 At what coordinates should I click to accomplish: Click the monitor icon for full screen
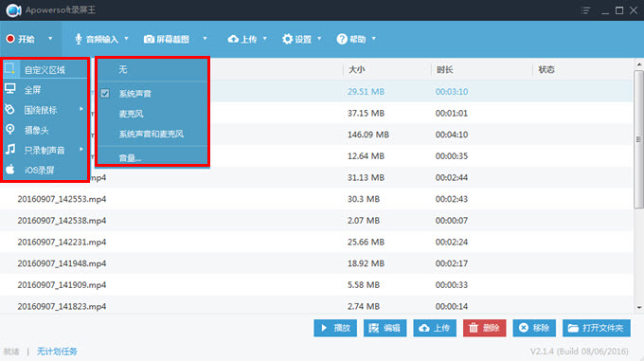[10, 89]
